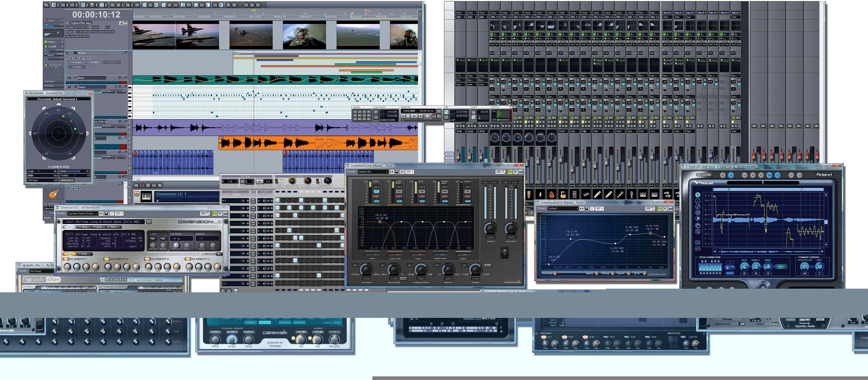Toggle the V-Vocal loop button
Image resolution: width=868 pixels, height=380 pixels.
click(x=777, y=175)
